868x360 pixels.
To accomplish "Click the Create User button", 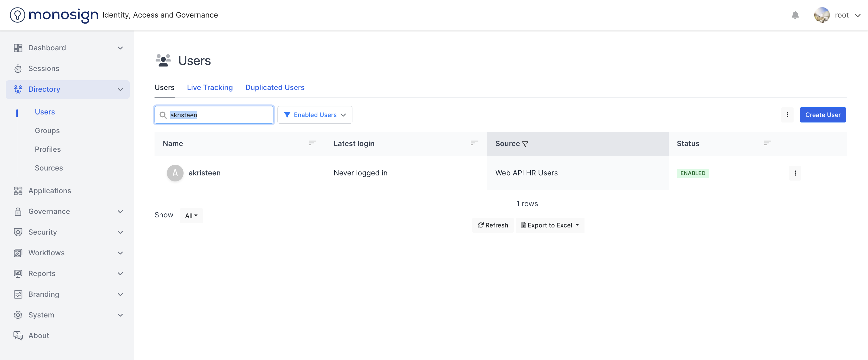I will 823,115.
